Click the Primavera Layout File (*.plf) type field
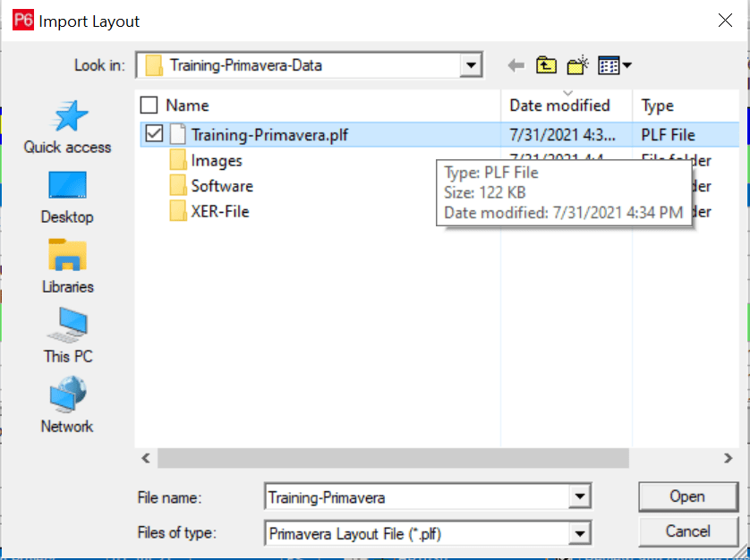Image resolution: width=750 pixels, height=560 pixels. coord(416,533)
